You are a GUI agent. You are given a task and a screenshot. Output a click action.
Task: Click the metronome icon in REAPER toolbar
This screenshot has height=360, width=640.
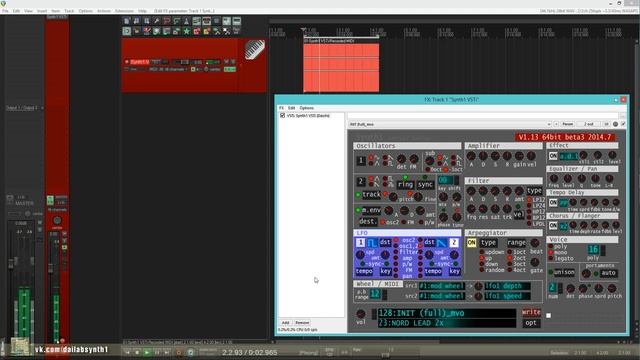click(187, 21)
